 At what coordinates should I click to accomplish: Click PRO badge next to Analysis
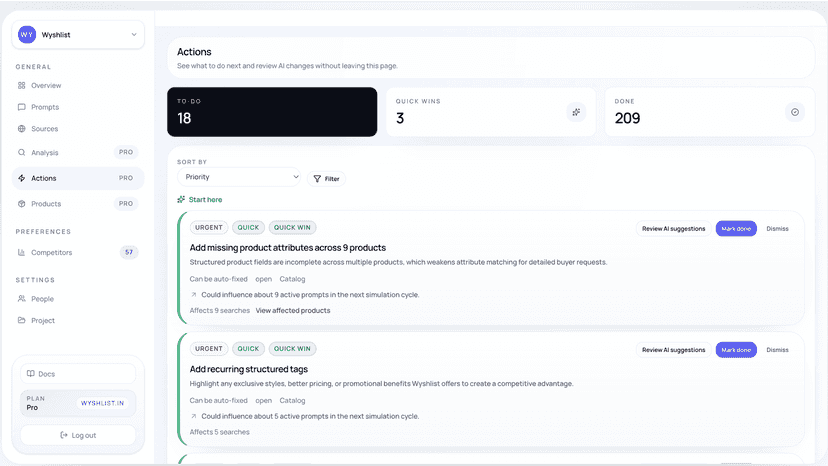(x=126, y=152)
